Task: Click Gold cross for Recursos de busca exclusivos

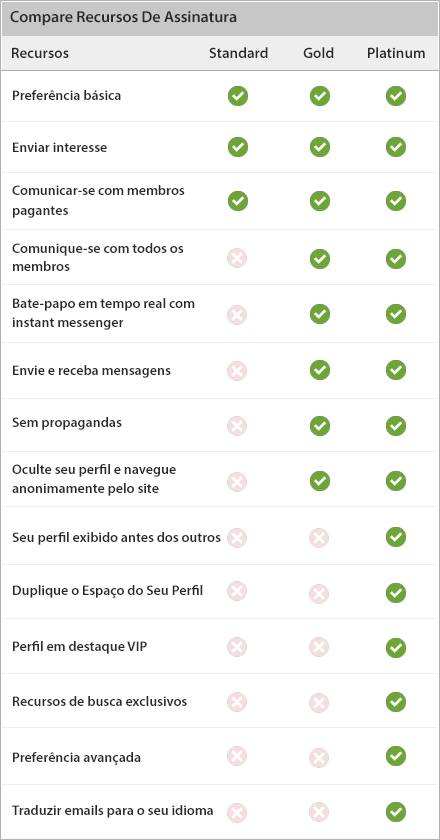Action: [x=319, y=702]
